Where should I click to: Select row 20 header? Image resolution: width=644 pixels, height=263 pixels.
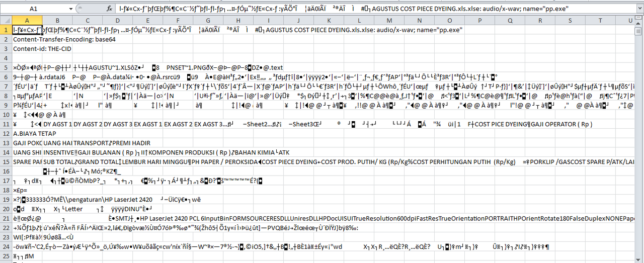point(6,209)
